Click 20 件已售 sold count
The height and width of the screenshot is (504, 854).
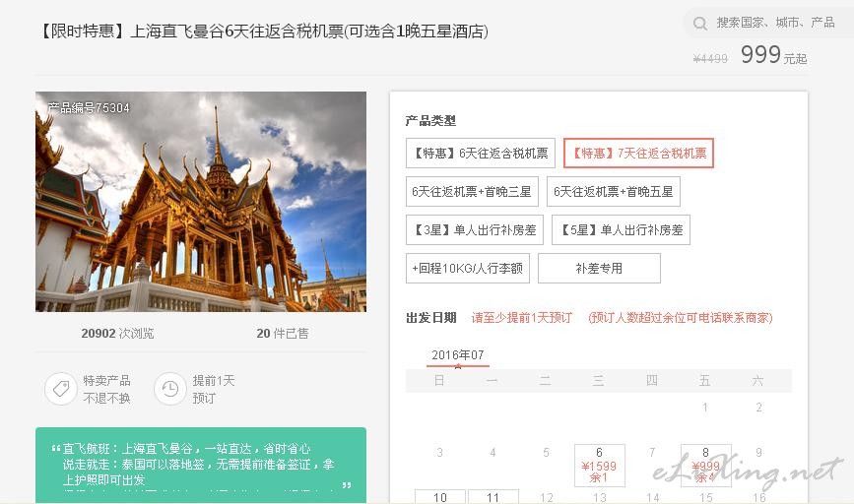click(x=283, y=333)
